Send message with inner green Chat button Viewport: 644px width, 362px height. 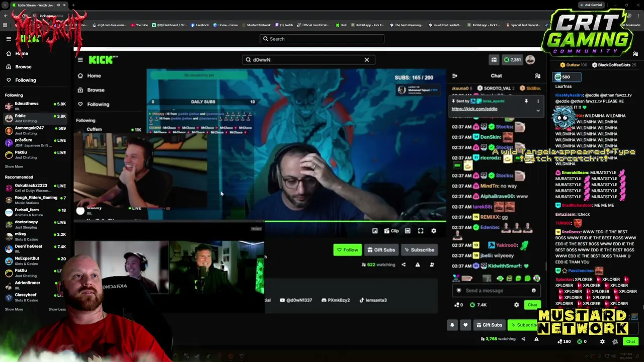(x=532, y=305)
